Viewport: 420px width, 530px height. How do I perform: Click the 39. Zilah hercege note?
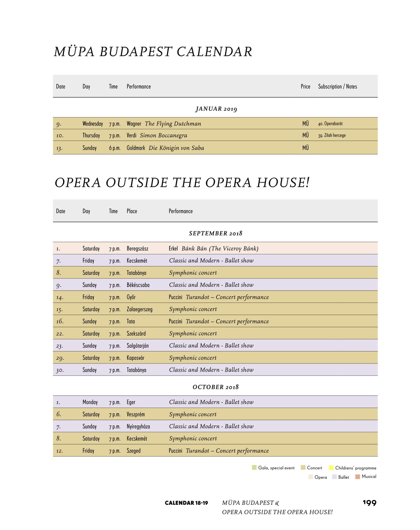tap(332, 135)
